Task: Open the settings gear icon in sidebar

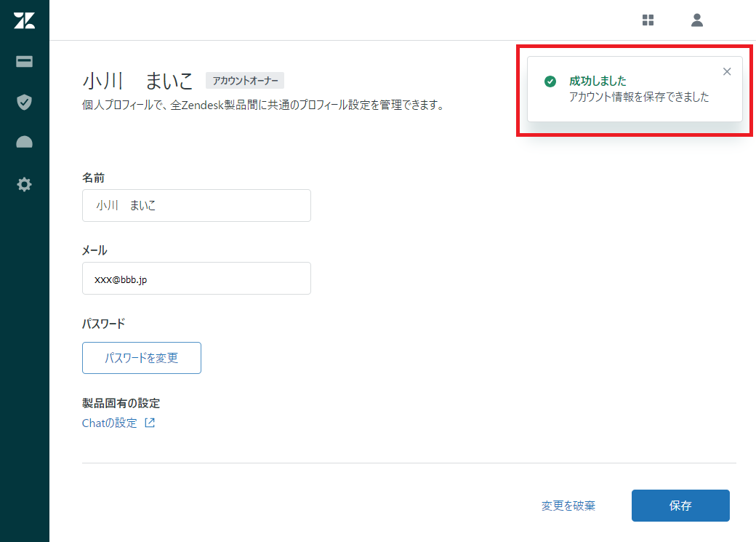Action: pos(24,184)
